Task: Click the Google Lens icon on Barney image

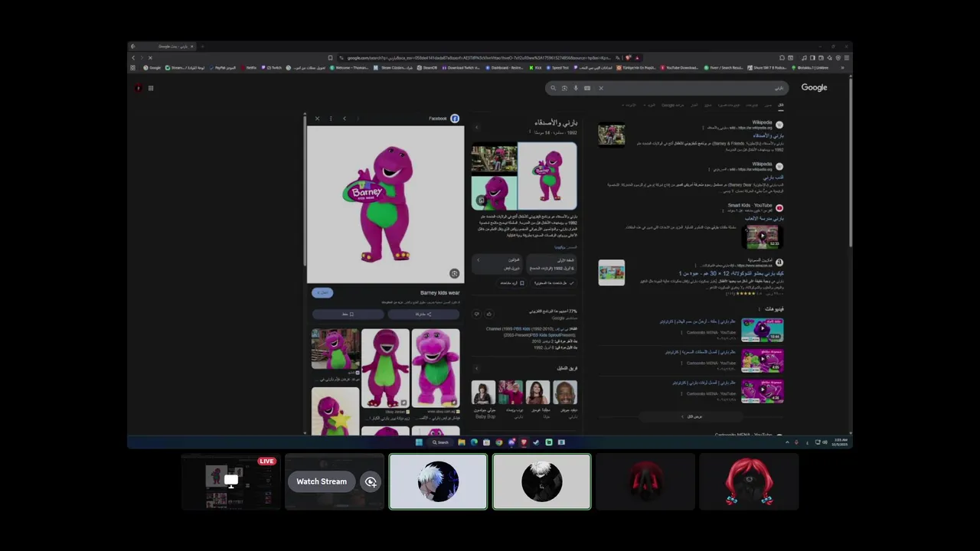Action: (454, 273)
